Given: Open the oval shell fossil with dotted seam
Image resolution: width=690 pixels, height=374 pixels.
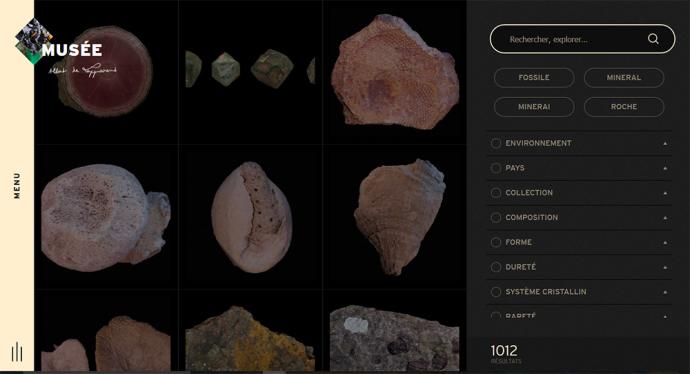Looking at the screenshot, I should click(x=251, y=217).
